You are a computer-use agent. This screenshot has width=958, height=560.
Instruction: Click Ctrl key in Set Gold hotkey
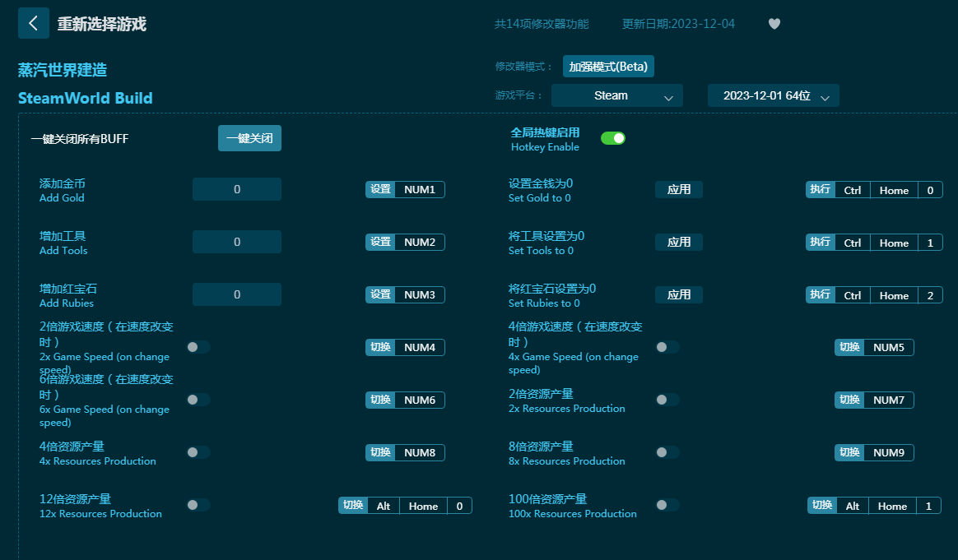(x=853, y=190)
